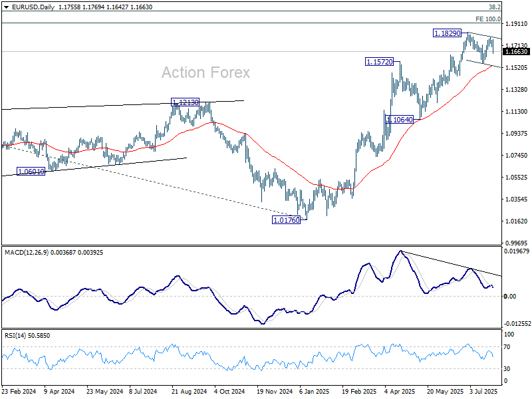Click the 1.15205 price axis value
Image resolution: width=532 pixels, height=399 pixels.
517,68
